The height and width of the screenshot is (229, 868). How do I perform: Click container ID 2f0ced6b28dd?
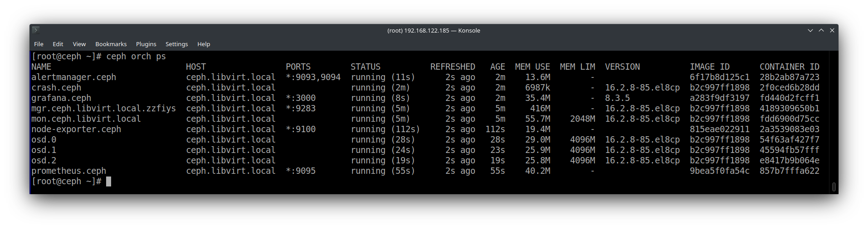[x=790, y=88]
